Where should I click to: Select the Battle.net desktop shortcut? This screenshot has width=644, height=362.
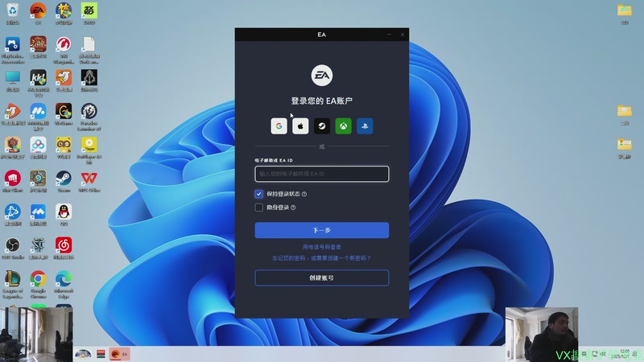(13, 215)
